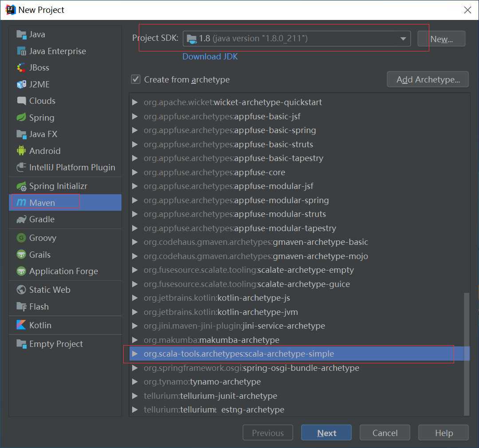The height and width of the screenshot is (448, 479).
Task: Select jini-service-archetype row text
Action: coord(234,326)
